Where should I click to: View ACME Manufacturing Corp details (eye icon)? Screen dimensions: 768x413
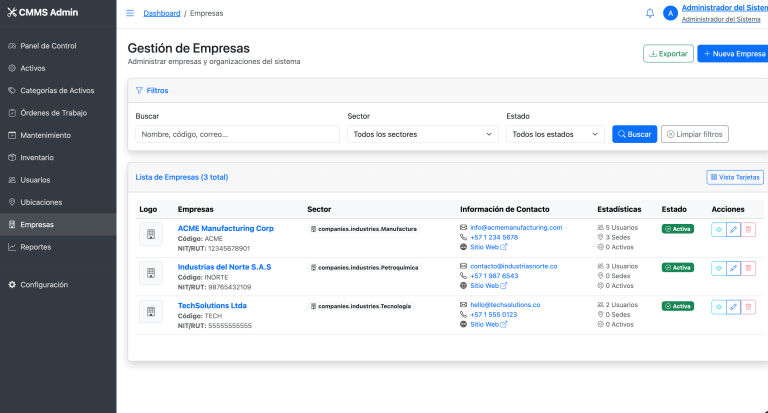[x=719, y=229]
